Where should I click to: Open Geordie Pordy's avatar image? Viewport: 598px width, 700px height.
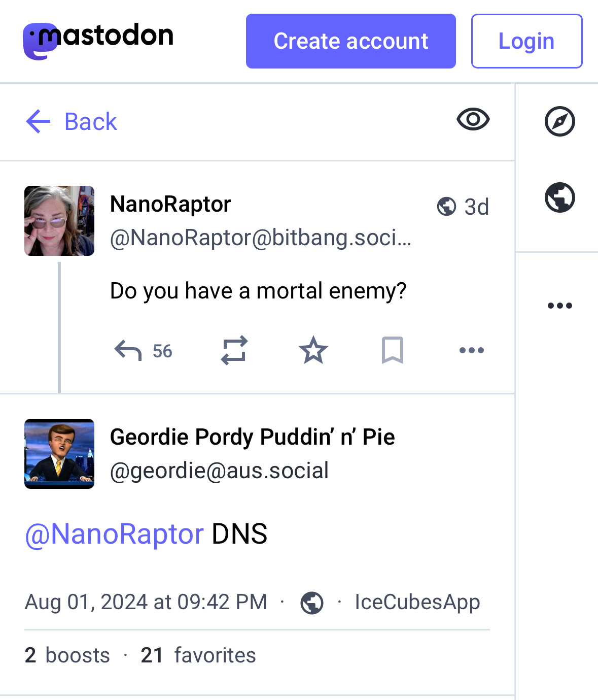click(x=59, y=454)
